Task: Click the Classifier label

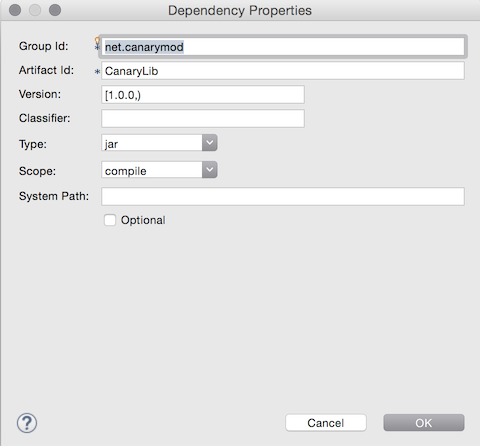Action: coord(45,118)
